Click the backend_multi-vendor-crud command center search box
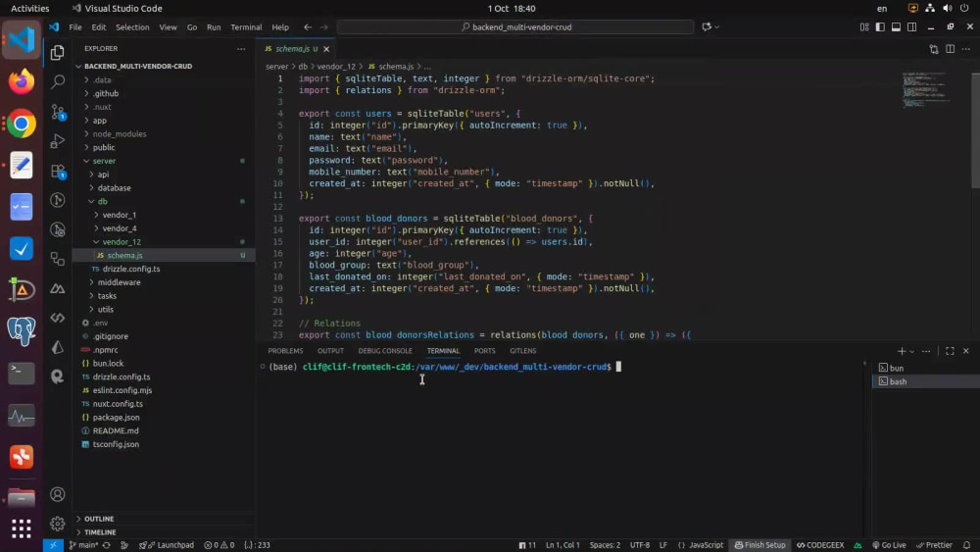980x552 pixels. click(515, 26)
